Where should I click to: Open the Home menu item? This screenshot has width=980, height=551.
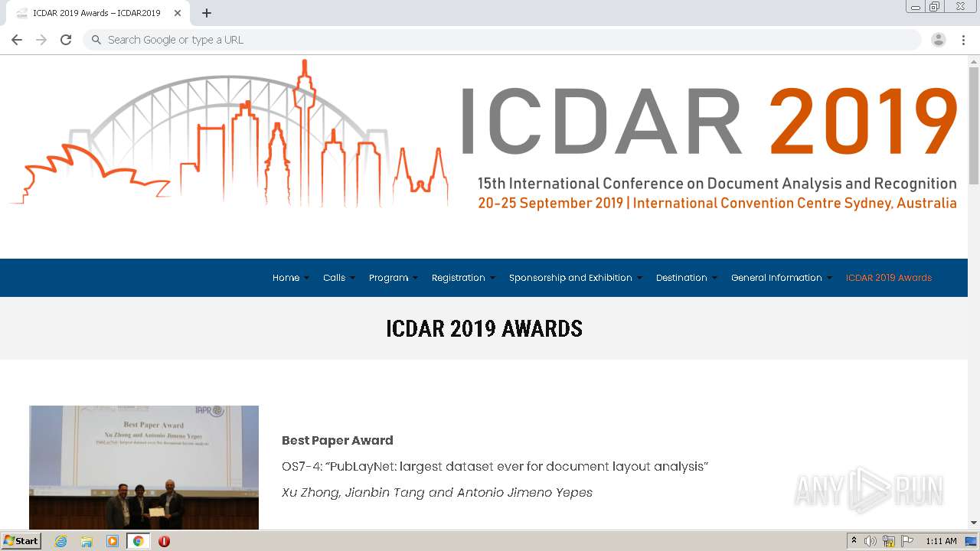click(x=286, y=278)
